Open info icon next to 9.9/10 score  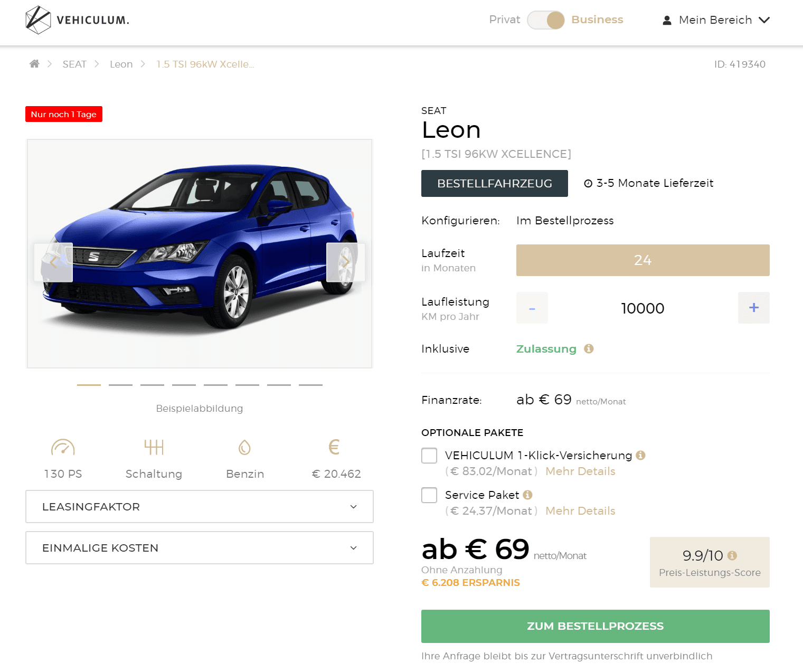click(732, 555)
